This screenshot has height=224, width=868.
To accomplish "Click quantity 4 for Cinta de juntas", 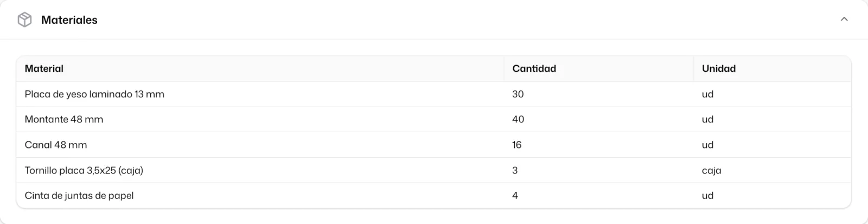I will (x=515, y=195).
